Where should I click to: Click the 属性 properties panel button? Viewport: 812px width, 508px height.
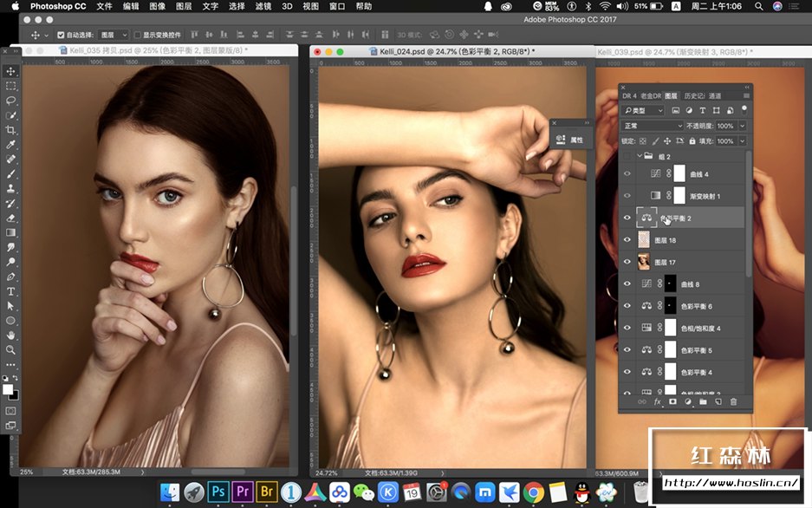click(x=571, y=140)
